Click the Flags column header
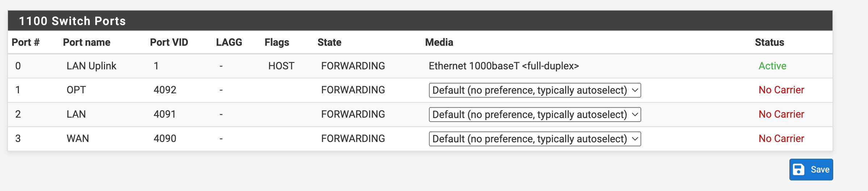The width and height of the screenshot is (868, 191). tap(277, 42)
